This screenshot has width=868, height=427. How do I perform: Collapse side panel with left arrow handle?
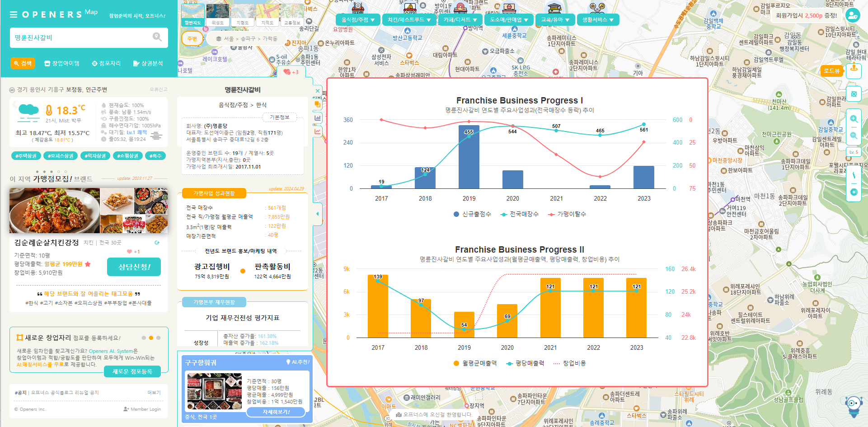pos(318,214)
